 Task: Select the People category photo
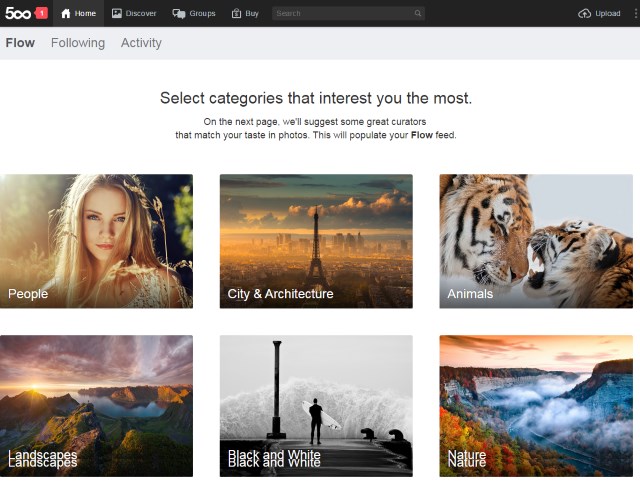(x=96, y=241)
